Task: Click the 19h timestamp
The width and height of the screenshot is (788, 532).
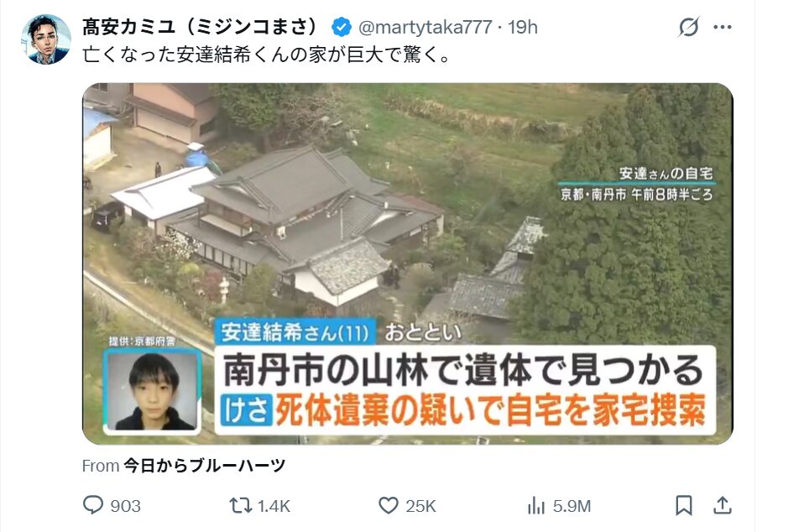Action: (x=523, y=27)
